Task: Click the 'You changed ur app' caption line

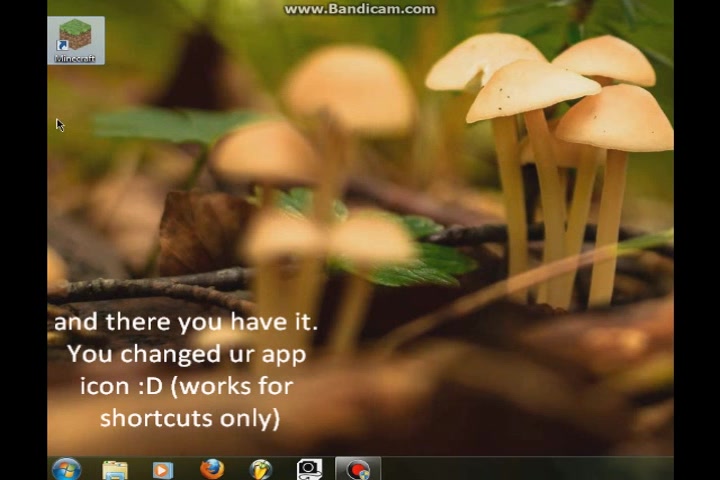Action: (x=186, y=354)
